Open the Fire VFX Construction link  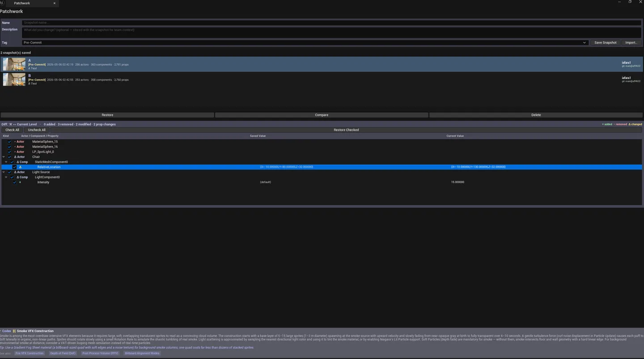coord(30,353)
